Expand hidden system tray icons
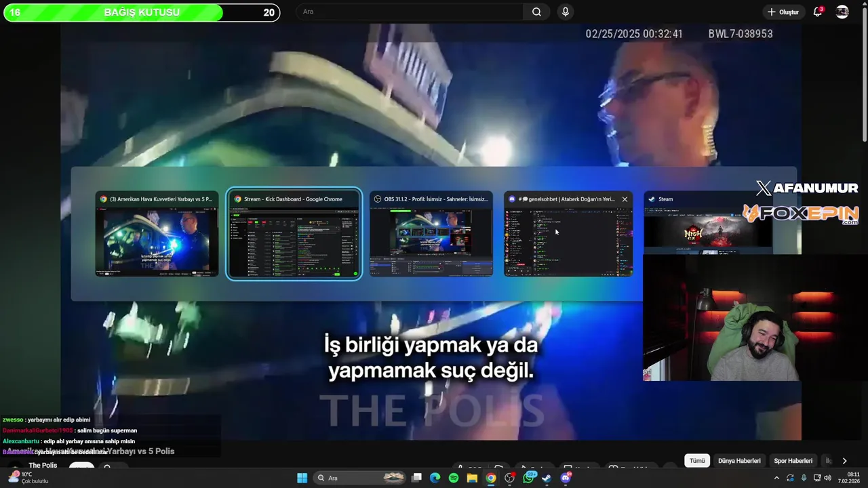Screen dimensions: 868x488 pyautogui.click(x=776, y=478)
